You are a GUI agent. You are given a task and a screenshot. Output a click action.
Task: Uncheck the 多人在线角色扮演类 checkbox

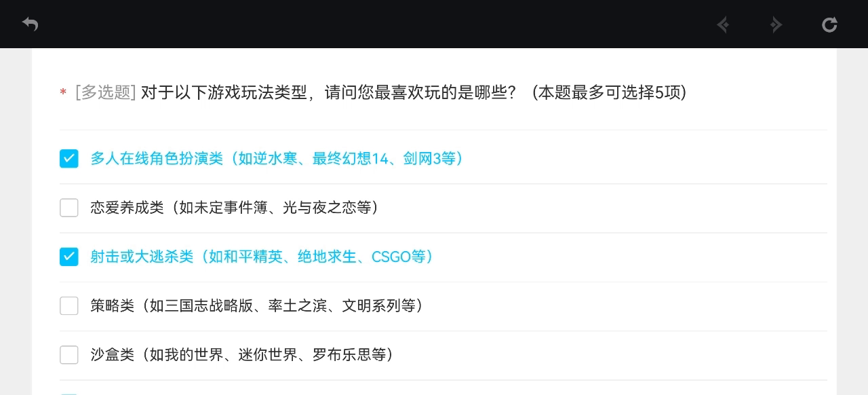69,159
